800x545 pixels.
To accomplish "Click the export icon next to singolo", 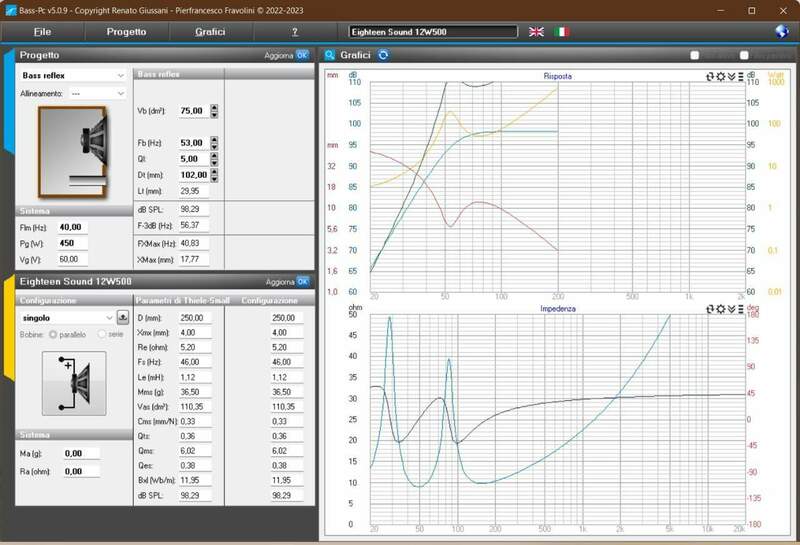I will (123, 317).
